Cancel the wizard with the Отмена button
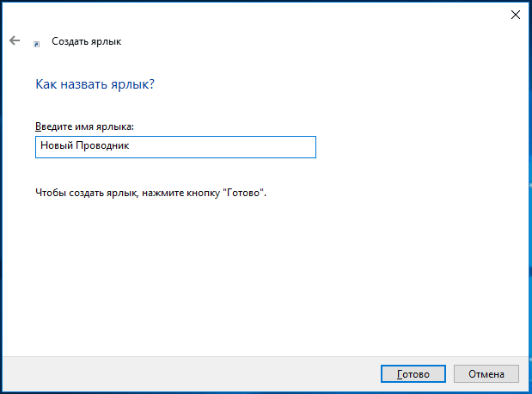Screen dimensions: 532x394 click(x=486, y=374)
